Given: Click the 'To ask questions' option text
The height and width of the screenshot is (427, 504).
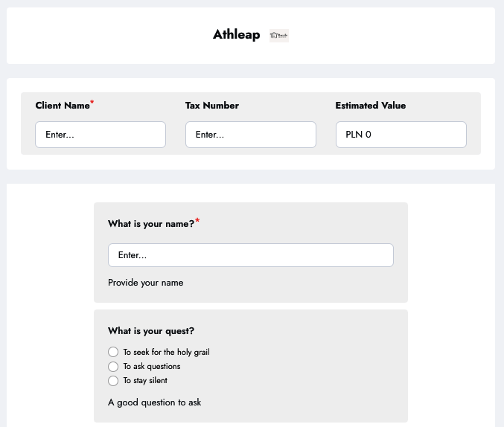Looking at the screenshot, I should [152, 367].
